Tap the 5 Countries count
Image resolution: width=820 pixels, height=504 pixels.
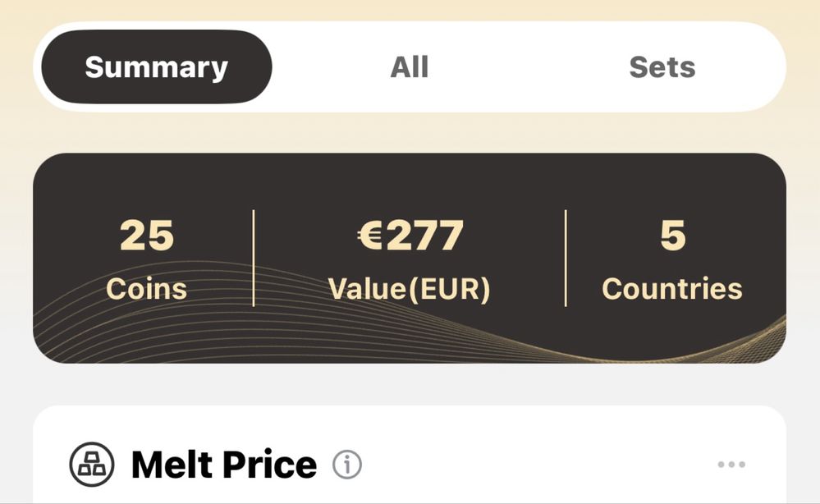(x=672, y=259)
